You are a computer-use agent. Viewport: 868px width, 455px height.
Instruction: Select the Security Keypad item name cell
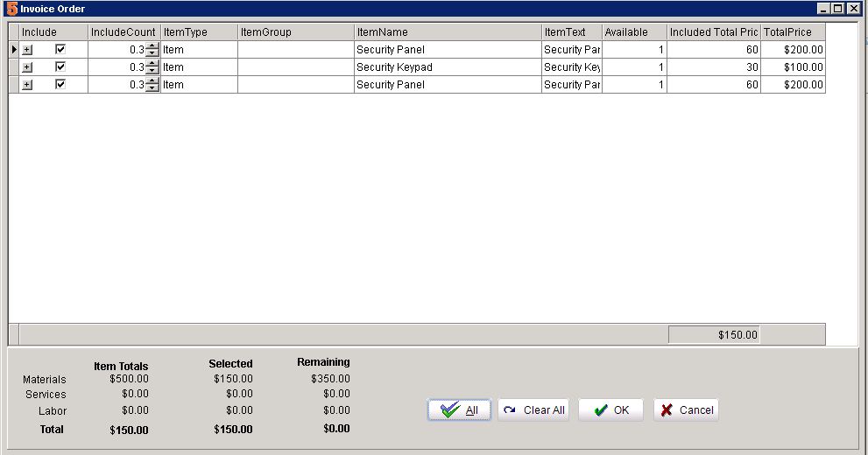click(x=448, y=66)
